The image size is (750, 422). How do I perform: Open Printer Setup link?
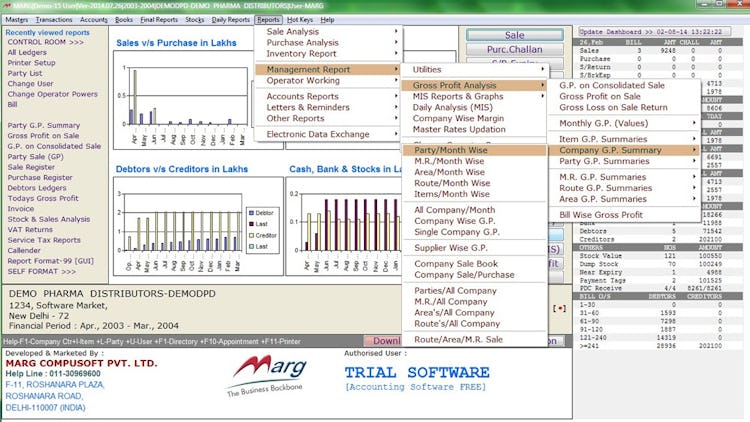click(x=32, y=63)
